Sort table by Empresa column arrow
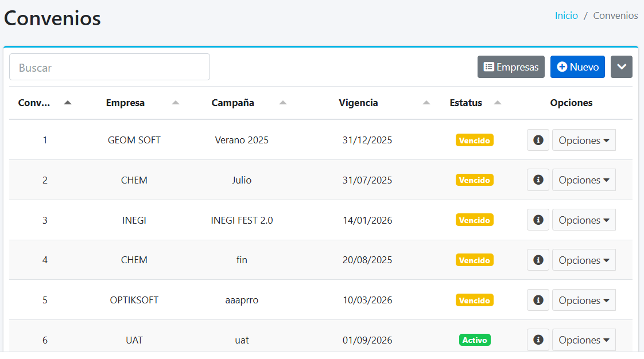This screenshot has width=644, height=359. tap(176, 103)
